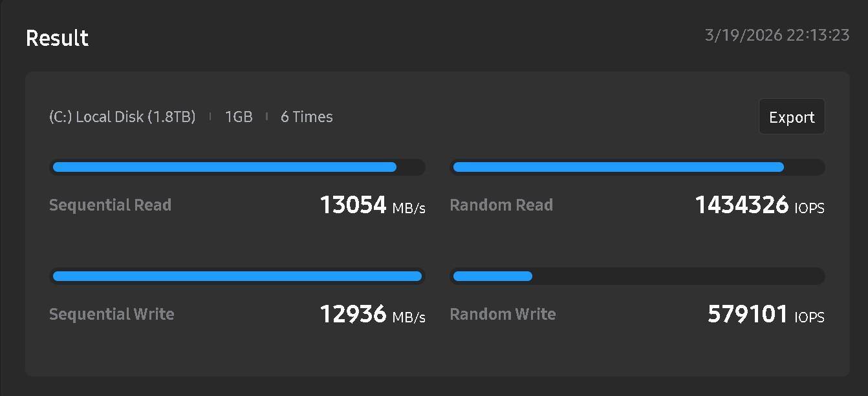Select the Random Write label
Viewport: 868px width, 396px height.
click(503, 315)
